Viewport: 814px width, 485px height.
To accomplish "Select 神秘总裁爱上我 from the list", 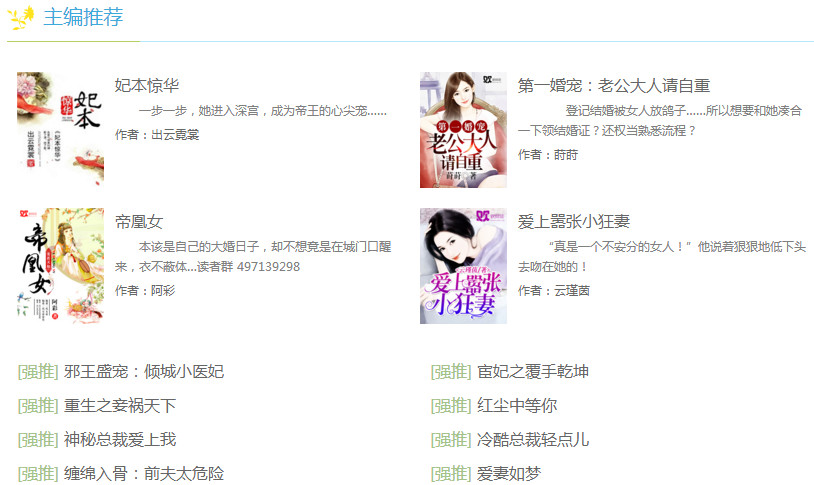I will pyautogui.click(x=120, y=440).
